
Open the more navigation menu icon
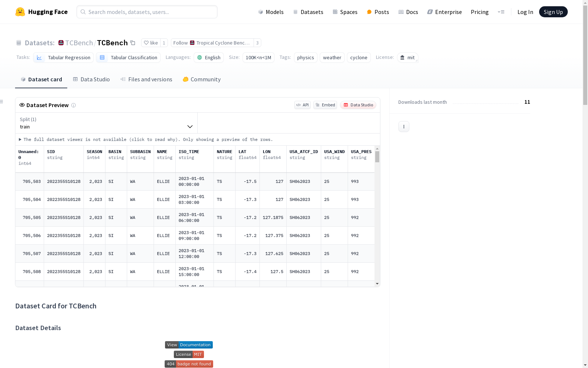[x=501, y=12]
